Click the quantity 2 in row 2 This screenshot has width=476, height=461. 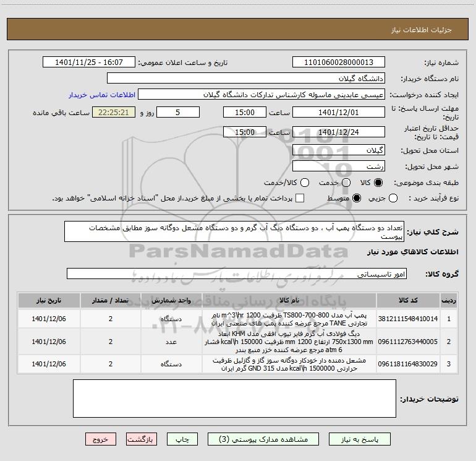tap(111, 342)
